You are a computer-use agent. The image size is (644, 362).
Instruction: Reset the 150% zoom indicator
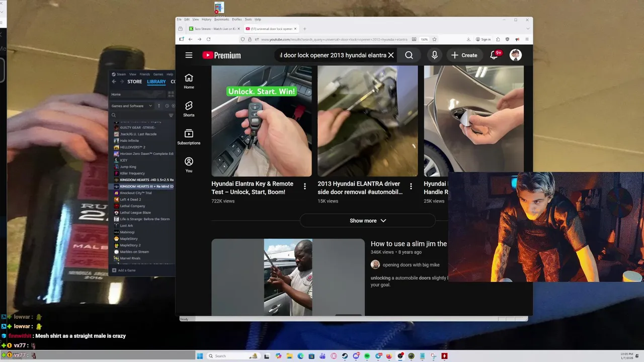pyautogui.click(x=424, y=39)
